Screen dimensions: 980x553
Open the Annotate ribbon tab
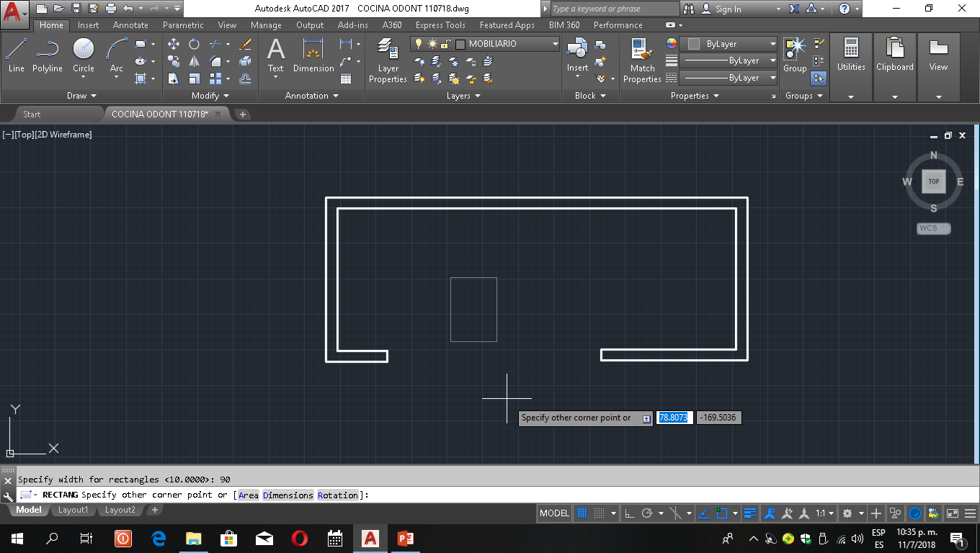[x=130, y=24]
